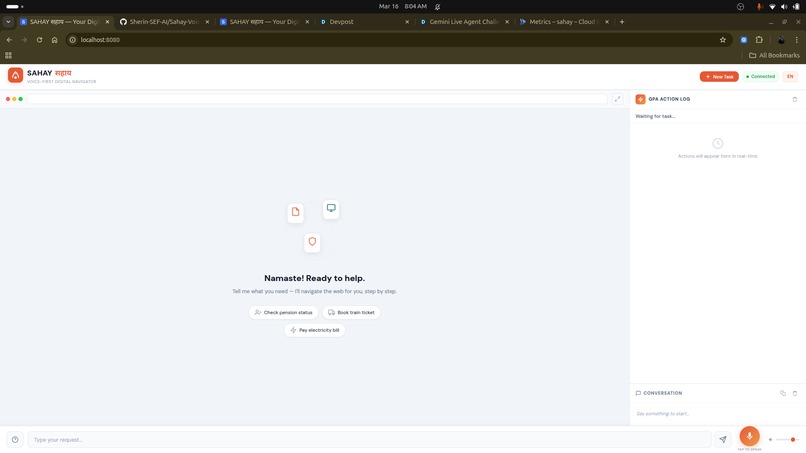Click the red microphone indicator in top bar
The image size is (806, 453).
(x=759, y=7)
